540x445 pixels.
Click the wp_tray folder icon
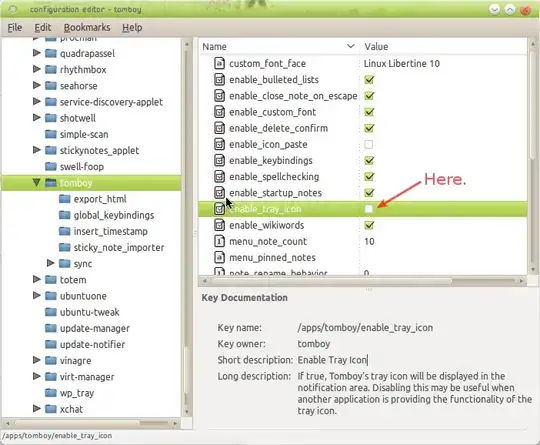click(x=51, y=393)
